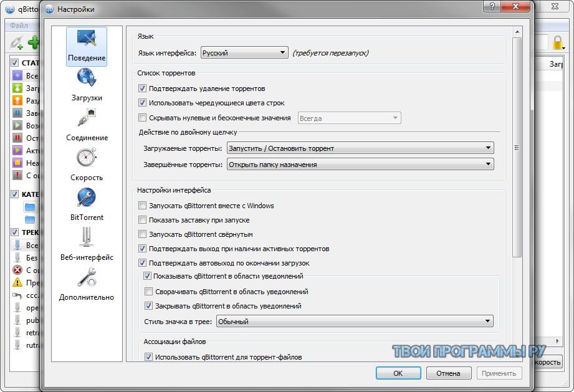Viewport: 574px width, 392px height.
Task: Select the "Без" trackerless filter row
Action: [26, 257]
